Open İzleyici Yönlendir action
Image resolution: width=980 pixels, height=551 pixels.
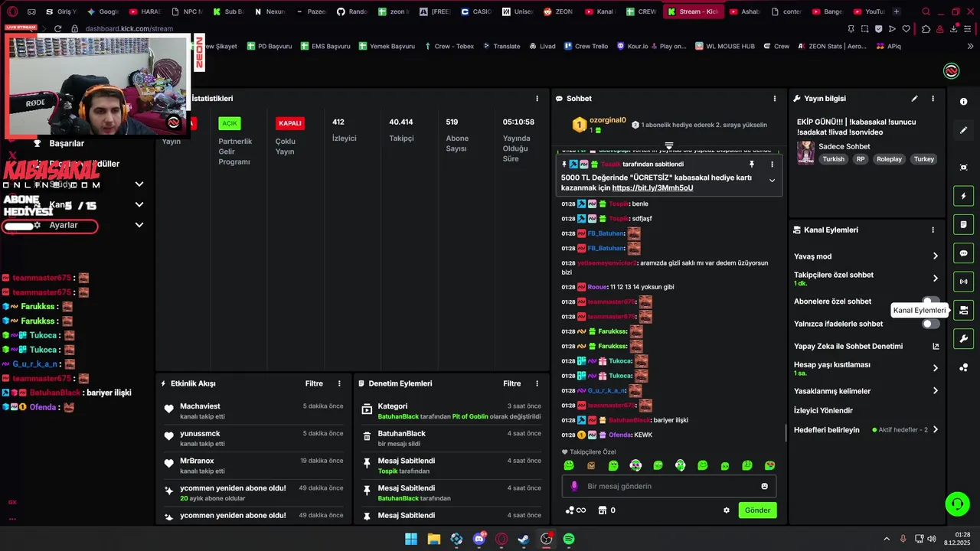(823, 410)
